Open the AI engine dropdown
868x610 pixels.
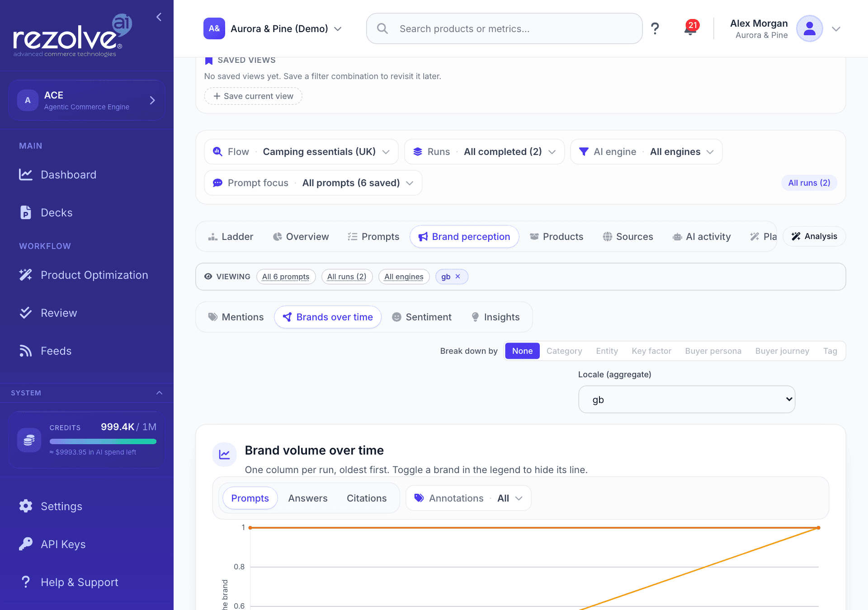pos(646,152)
